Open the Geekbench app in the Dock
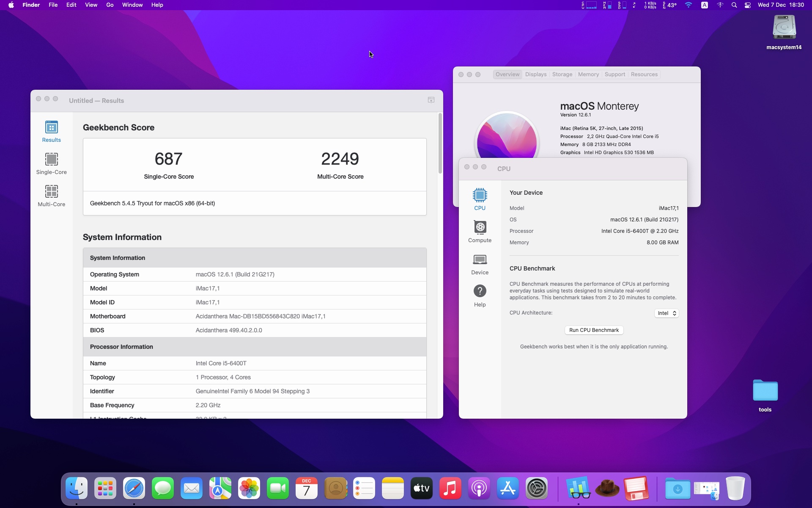This screenshot has height=508, width=812. click(x=578, y=489)
